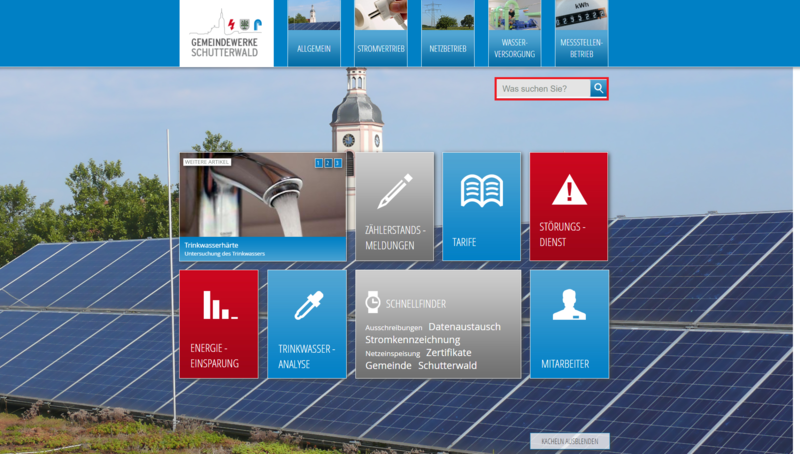Open the Trinkwasserhärte headline link
Screen dimensions: 800x454
pyautogui.click(x=211, y=245)
